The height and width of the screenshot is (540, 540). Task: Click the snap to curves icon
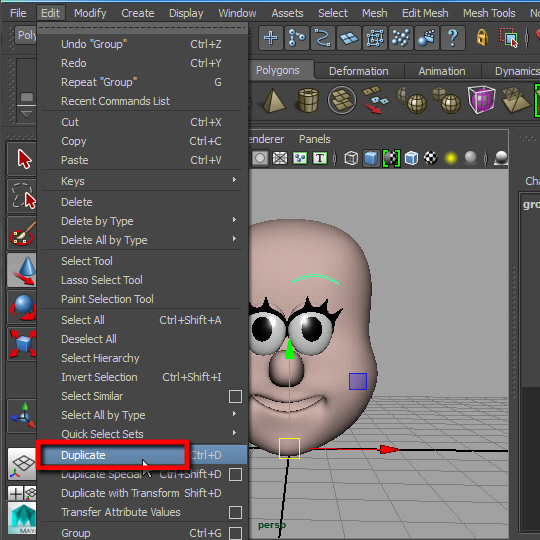[297, 38]
